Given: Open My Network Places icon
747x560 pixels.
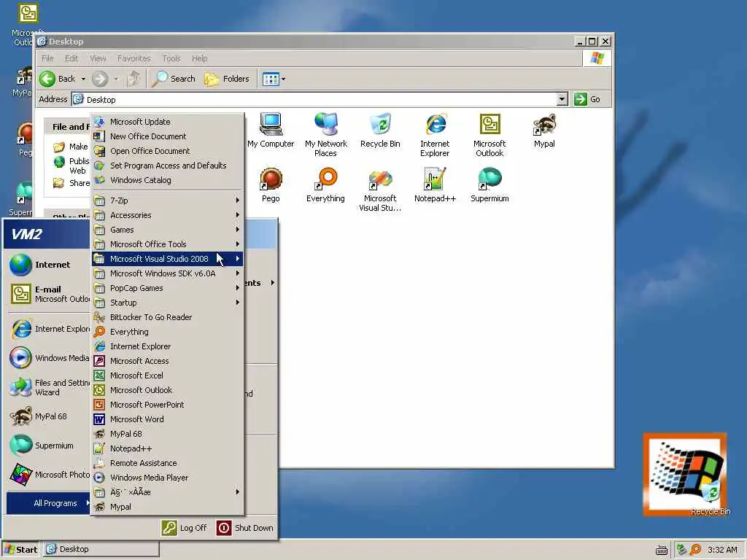Looking at the screenshot, I should (326, 135).
